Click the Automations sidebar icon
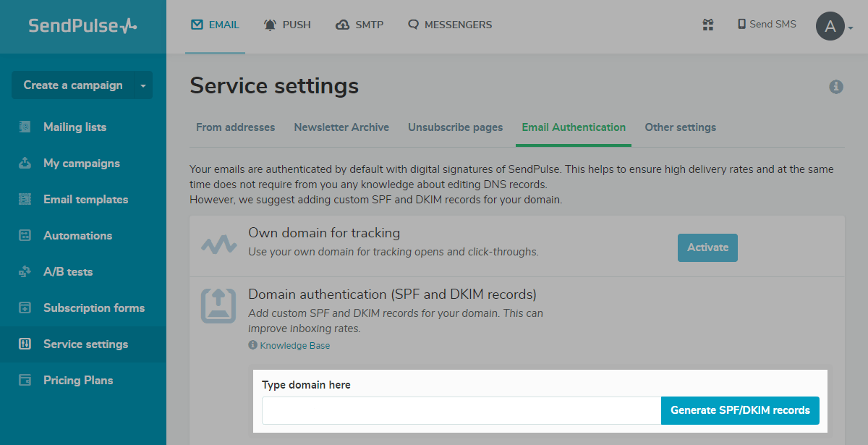This screenshot has height=445, width=868. pos(25,235)
